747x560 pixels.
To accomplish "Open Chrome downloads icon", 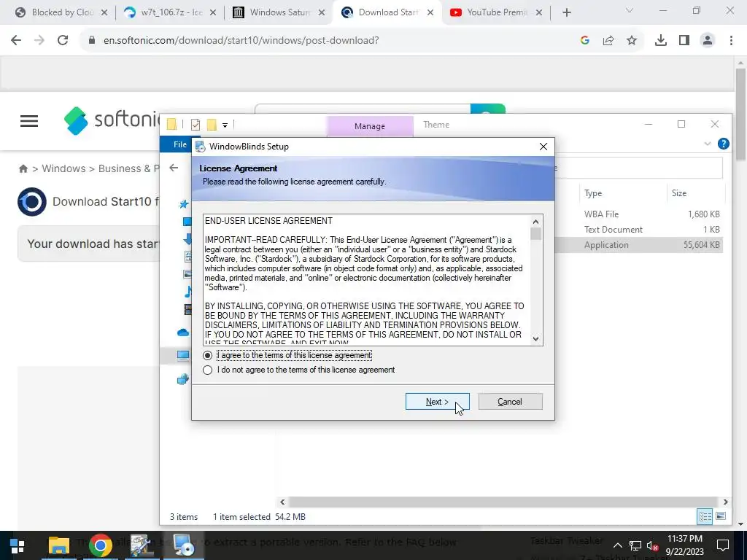I will pos(661,41).
